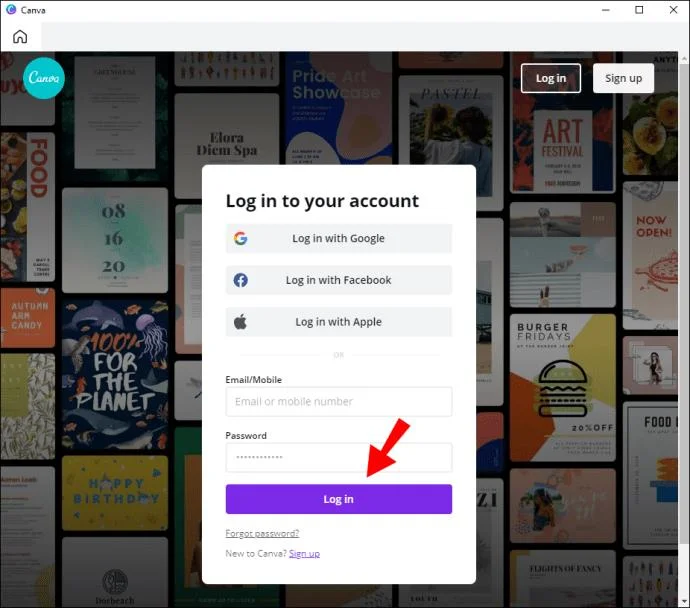
Task: Close the Canva window
Action: 673,10
